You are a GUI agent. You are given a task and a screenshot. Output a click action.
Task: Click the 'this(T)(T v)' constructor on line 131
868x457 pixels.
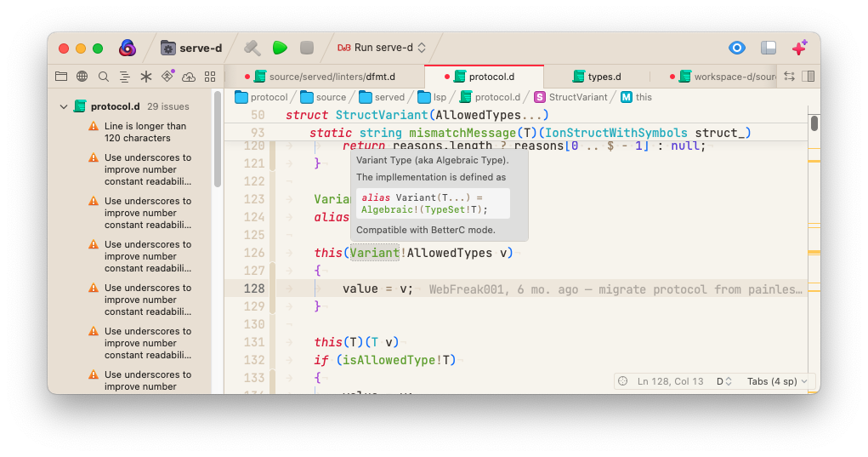(x=356, y=342)
